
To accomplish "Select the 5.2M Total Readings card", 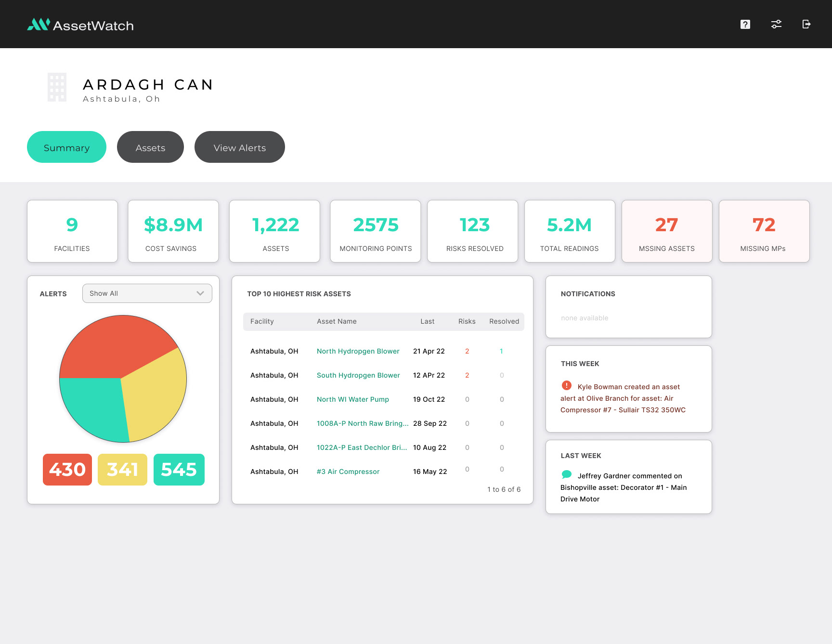I will (570, 231).
